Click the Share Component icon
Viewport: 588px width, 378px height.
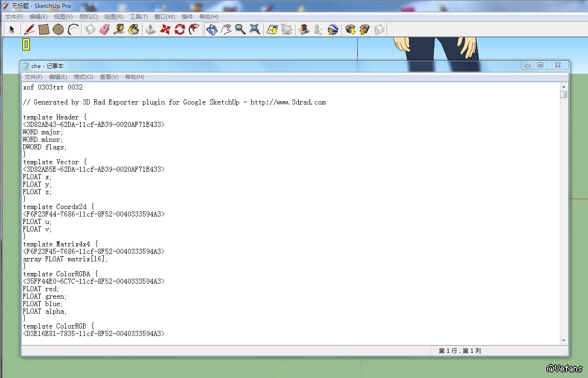pos(379,29)
